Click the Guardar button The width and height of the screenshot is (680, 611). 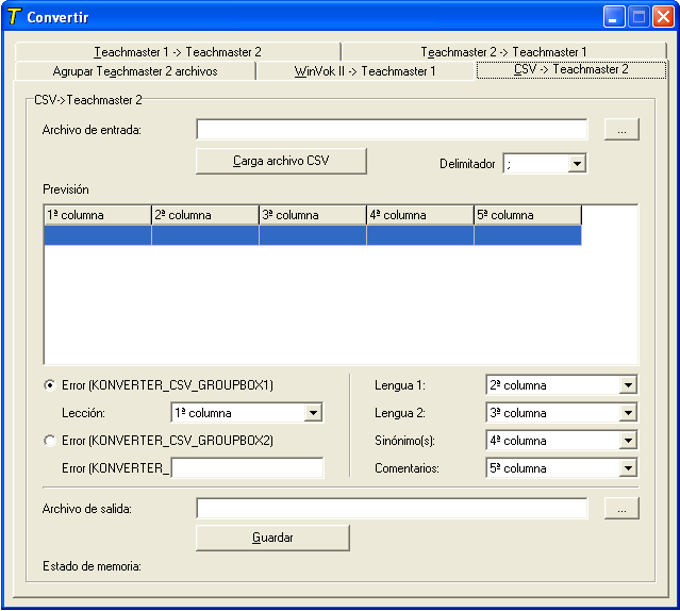[272, 538]
